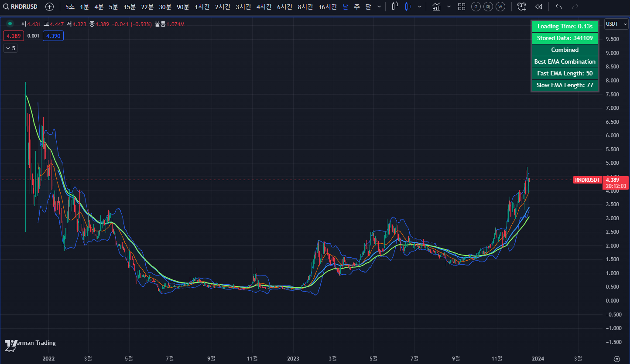The height and width of the screenshot is (364, 630).
Task: Switch chart to 4시간 interval
Action: click(x=264, y=7)
